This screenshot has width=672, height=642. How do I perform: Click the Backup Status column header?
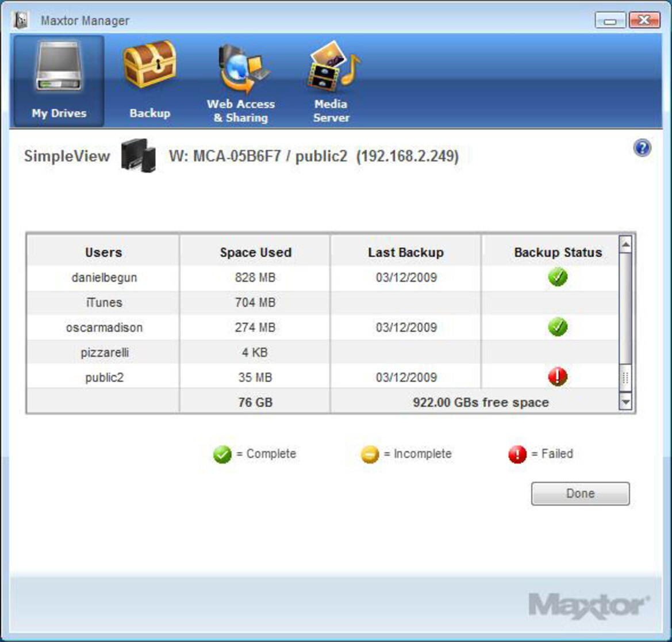pos(558,252)
